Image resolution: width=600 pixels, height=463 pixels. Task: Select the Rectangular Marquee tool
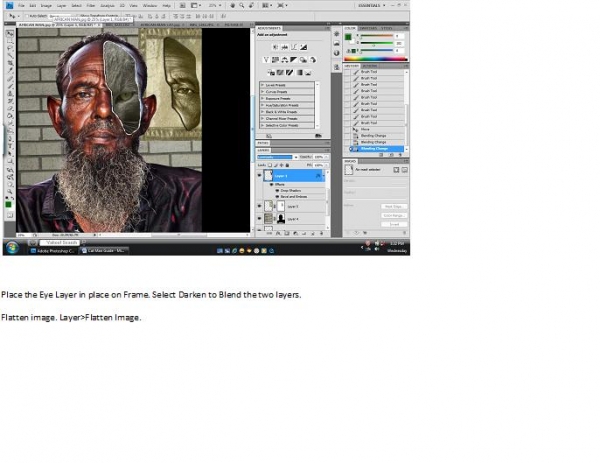[10, 41]
